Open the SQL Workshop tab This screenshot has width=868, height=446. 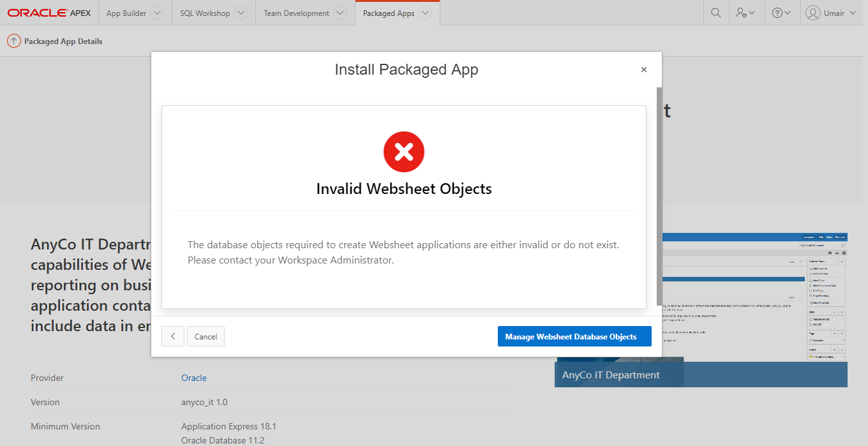pos(205,13)
